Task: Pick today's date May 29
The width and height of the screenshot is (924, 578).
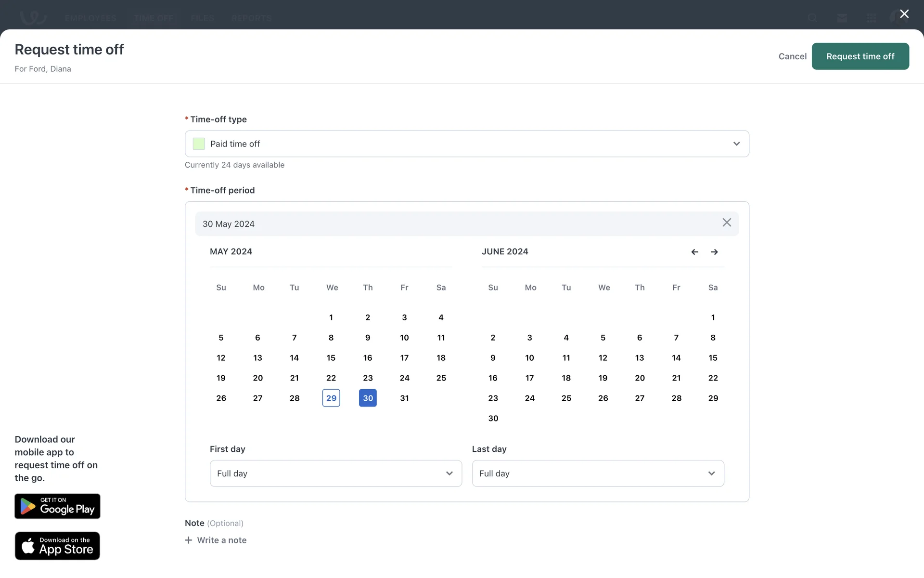Action: coord(331,398)
